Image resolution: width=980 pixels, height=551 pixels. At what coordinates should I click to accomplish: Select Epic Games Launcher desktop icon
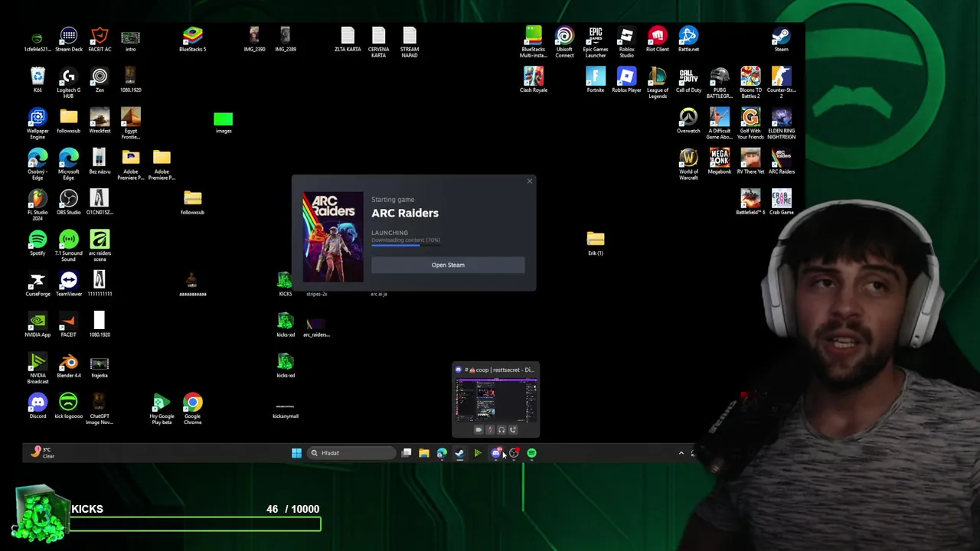596,43
